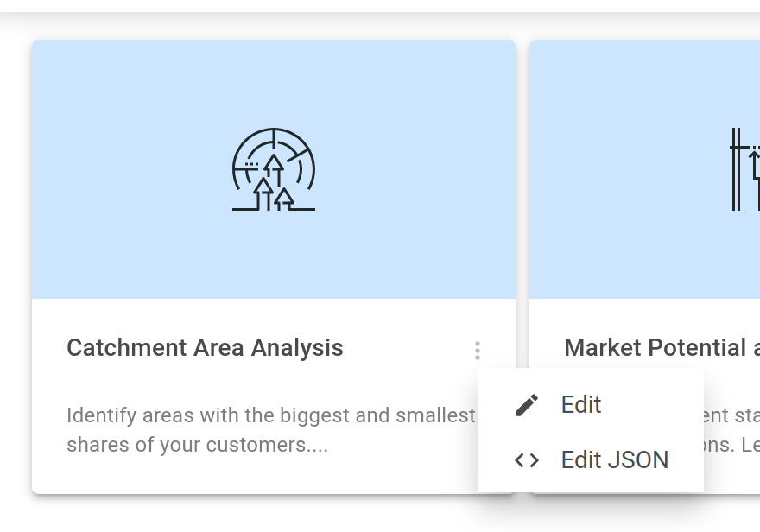Open three-dot menu on Catchment Area Analysis

477,350
